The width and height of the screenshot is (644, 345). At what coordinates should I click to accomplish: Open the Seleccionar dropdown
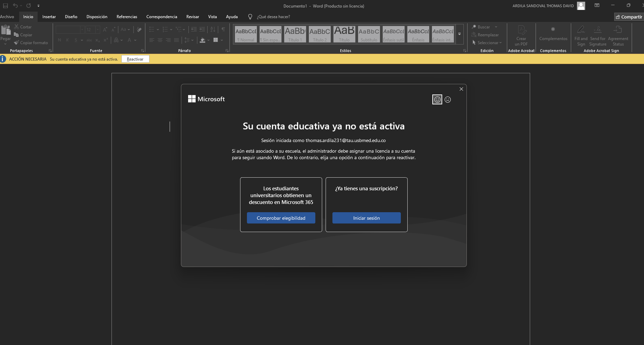487,43
